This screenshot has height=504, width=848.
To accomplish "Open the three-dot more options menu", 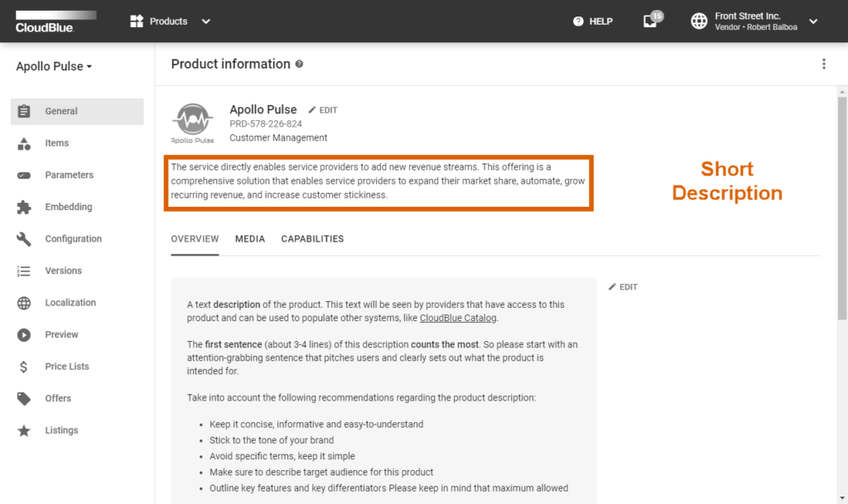I will tap(823, 64).
